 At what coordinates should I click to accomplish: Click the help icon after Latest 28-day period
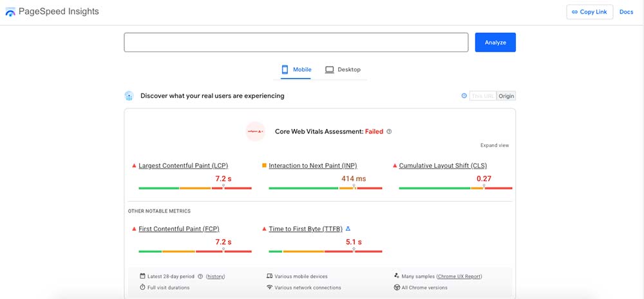[200, 276]
